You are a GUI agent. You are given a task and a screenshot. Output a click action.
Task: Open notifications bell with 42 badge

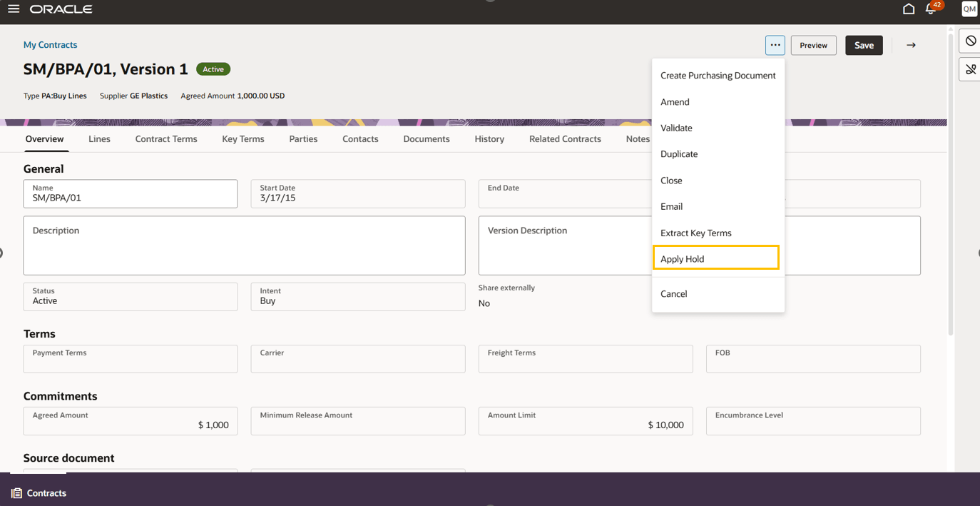930,9
